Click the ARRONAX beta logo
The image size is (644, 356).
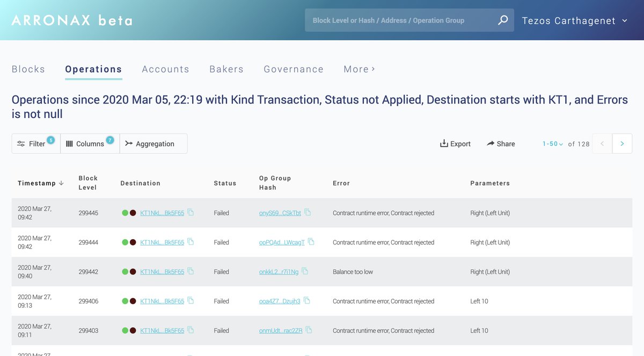click(72, 20)
